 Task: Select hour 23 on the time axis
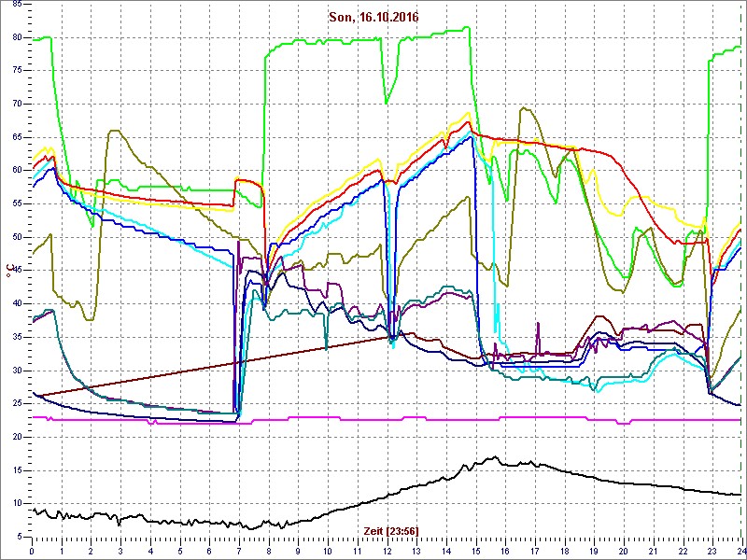click(712, 551)
